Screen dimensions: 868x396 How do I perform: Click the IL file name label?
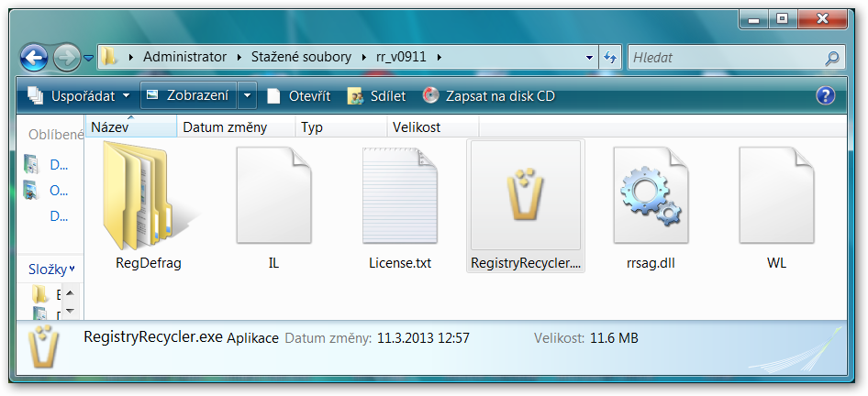(273, 263)
